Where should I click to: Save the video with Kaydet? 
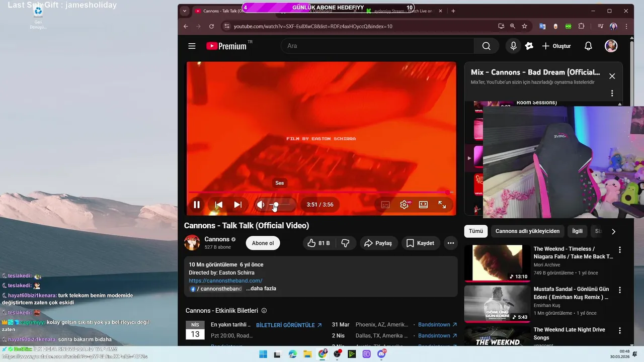420,243
